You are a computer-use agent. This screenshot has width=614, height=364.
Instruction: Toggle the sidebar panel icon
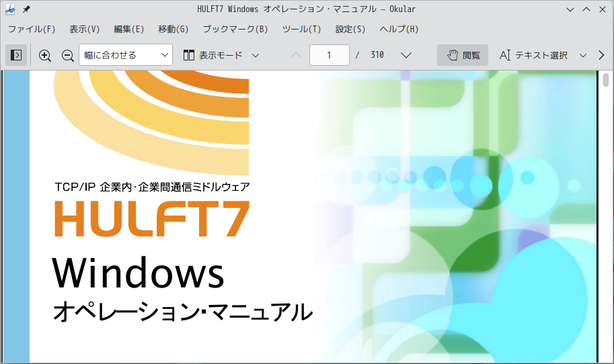(x=16, y=55)
